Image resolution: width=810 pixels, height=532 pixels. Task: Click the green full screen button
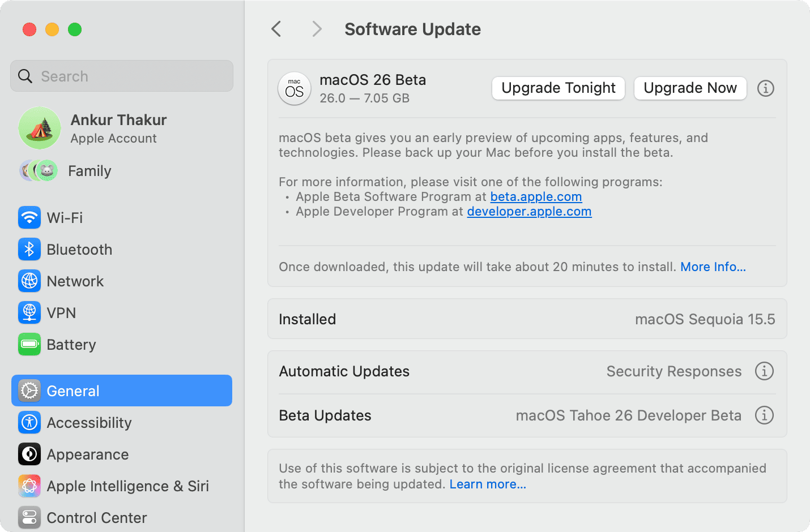point(75,29)
